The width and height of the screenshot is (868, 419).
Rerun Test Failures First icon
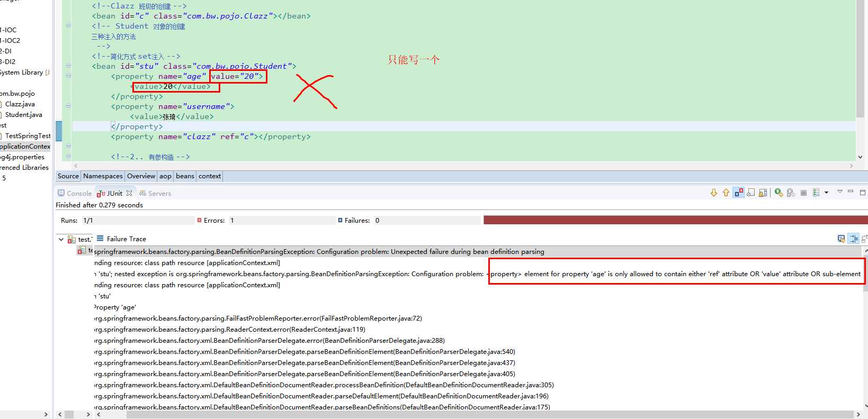791,193
